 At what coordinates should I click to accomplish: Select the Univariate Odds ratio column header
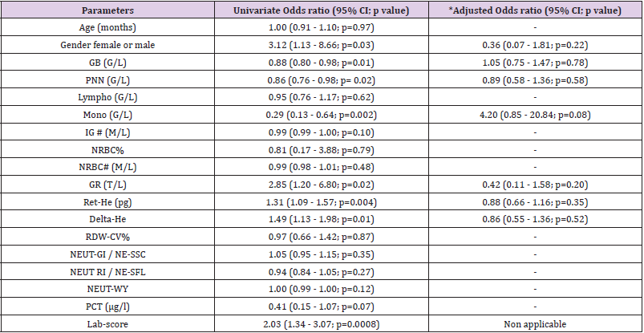coord(321,10)
